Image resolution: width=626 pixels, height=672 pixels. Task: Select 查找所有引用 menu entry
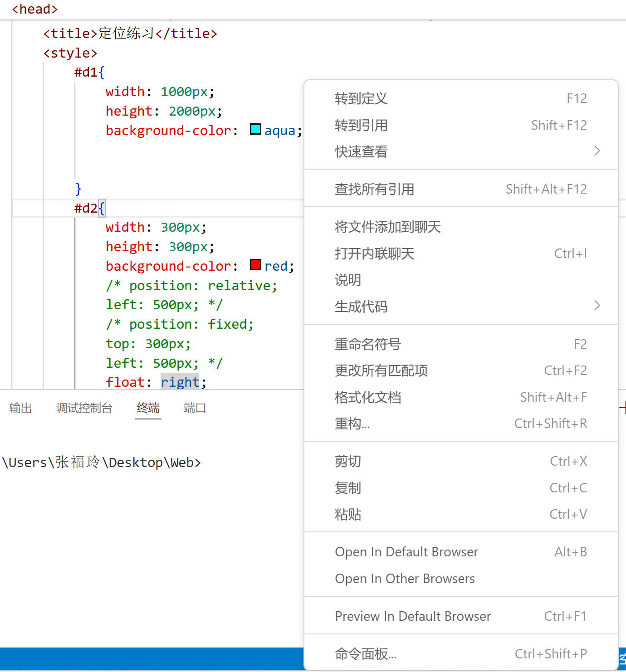(x=461, y=189)
